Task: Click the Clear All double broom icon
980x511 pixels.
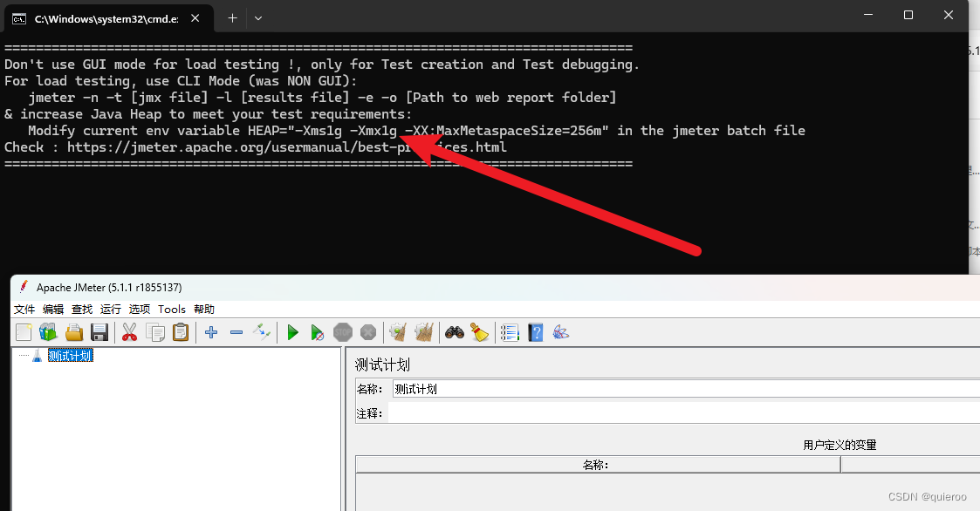Action: pyautogui.click(x=424, y=332)
